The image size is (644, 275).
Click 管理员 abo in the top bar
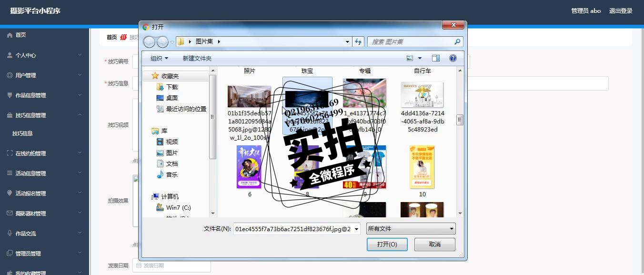point(586,10)
